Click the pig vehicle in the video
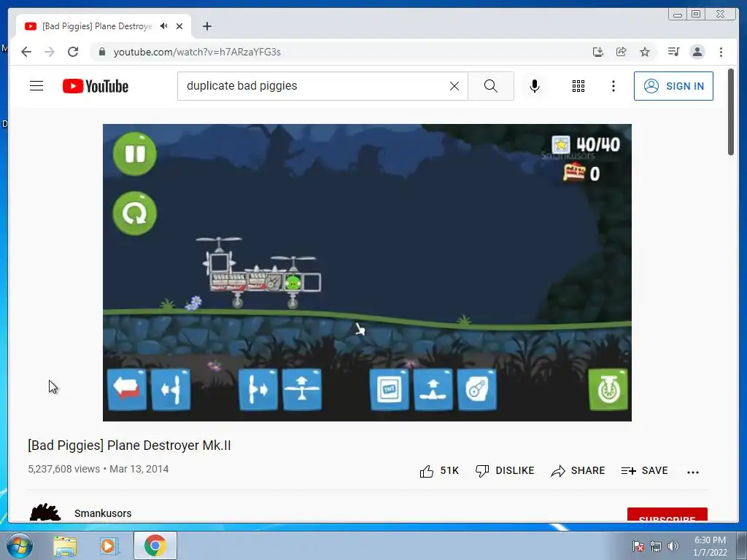 [x=261, y=273]
